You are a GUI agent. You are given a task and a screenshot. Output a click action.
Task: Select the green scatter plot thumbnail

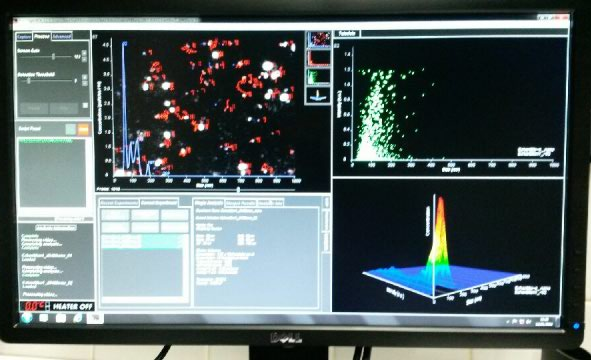pyautogui.click(x=318, y=77)
